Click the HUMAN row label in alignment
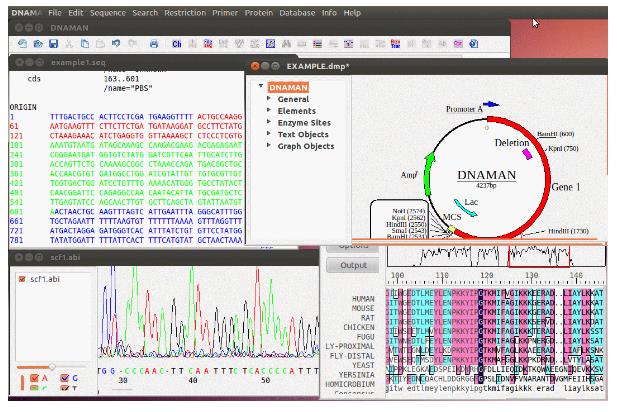 click(363, 299)
